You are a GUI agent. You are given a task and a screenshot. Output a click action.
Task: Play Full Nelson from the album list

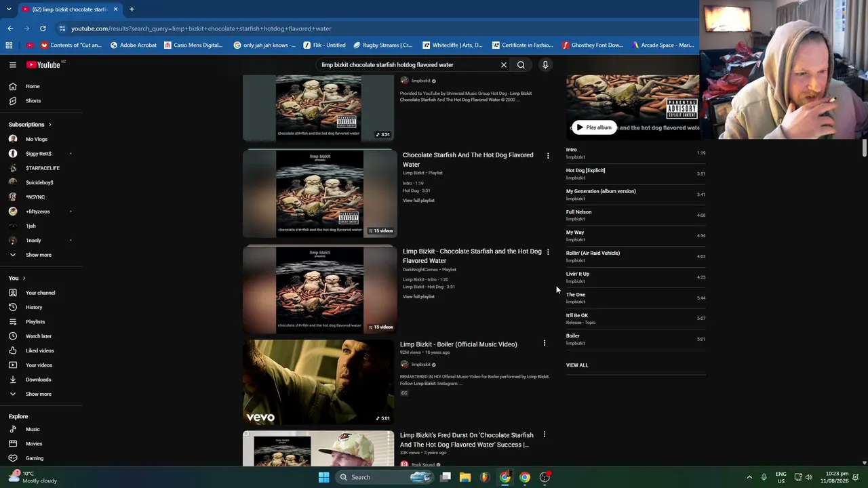click(x=635, y=215)
